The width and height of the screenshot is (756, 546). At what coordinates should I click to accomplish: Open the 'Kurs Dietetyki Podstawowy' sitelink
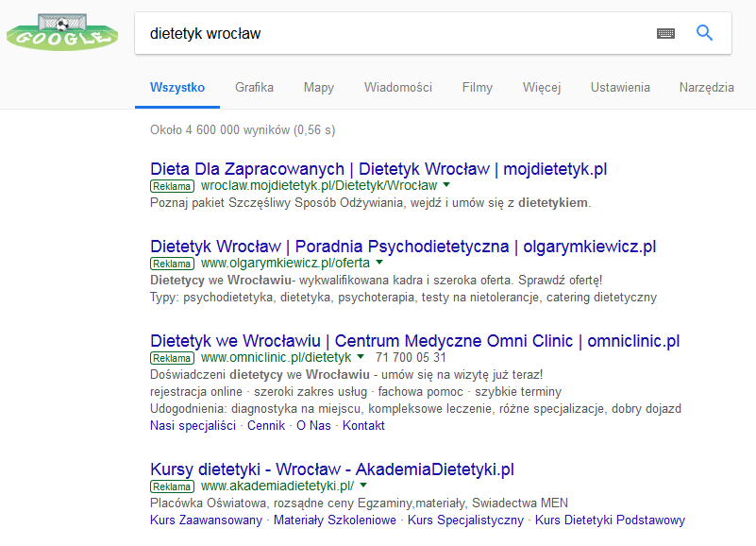(x=610, y=520)
